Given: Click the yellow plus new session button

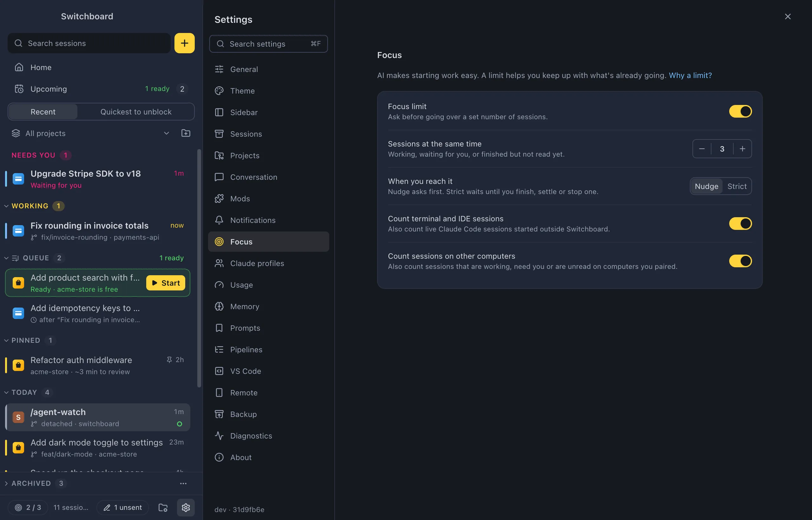Looking at the screenshot, I should click(x=184, y=43).
